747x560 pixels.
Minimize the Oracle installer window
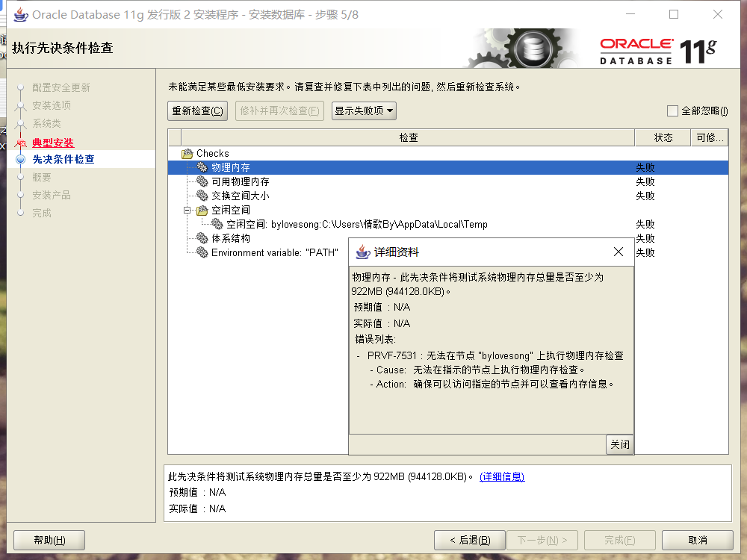point(630,14)
